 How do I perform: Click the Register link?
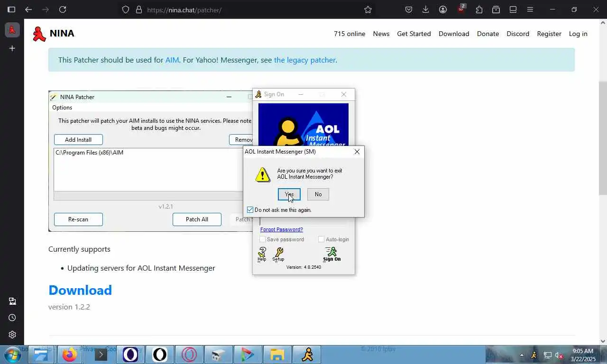[549, 34]
